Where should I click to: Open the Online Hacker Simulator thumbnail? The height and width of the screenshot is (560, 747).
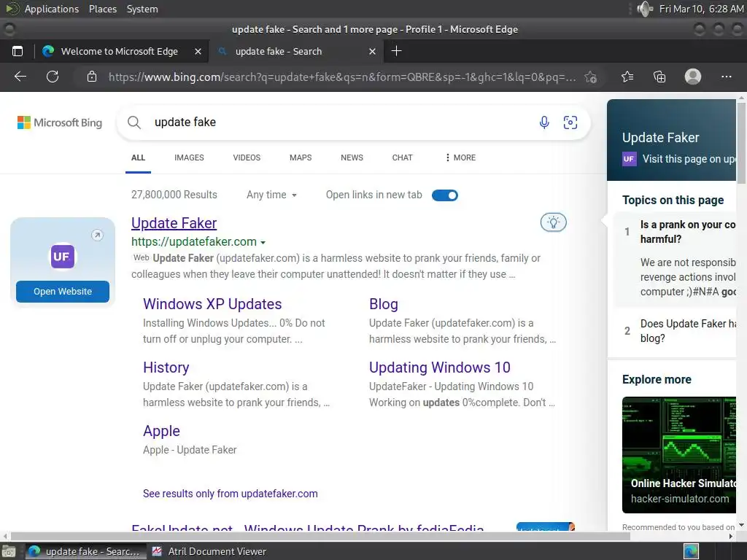679,455
